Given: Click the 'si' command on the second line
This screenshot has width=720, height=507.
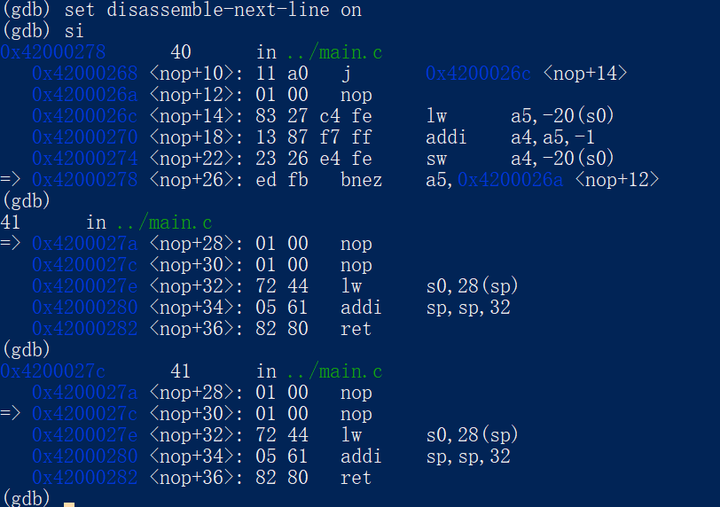Looking at the screenshot, I should pyautogui.click(x=75, y=31).
